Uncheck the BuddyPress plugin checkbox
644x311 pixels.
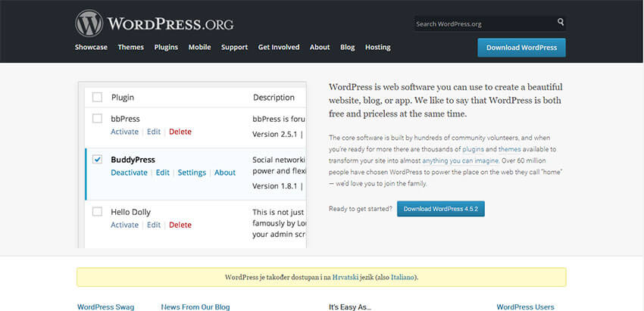(x=97, y=160)
